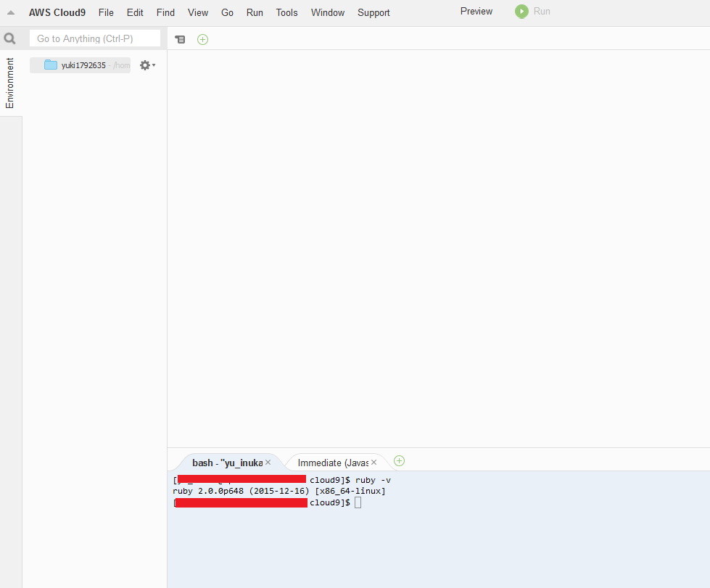Open the File menu

click(x=106, y=12)
